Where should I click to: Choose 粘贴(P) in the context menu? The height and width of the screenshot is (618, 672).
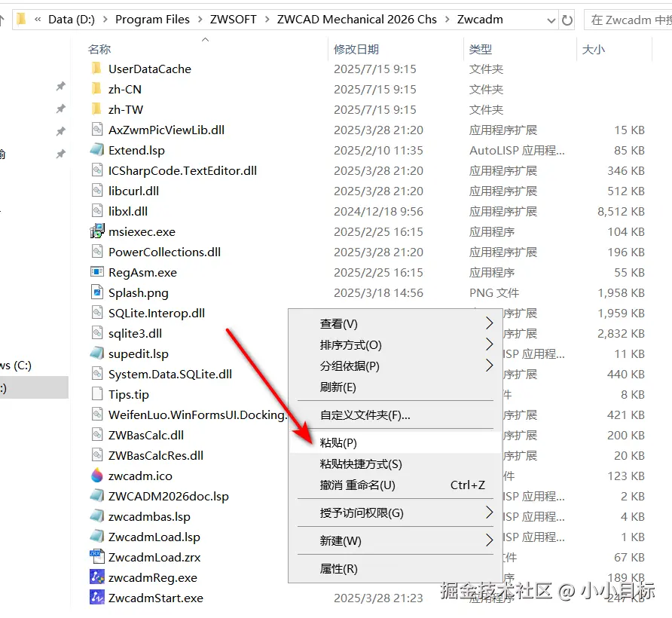(x=395, y=442)
